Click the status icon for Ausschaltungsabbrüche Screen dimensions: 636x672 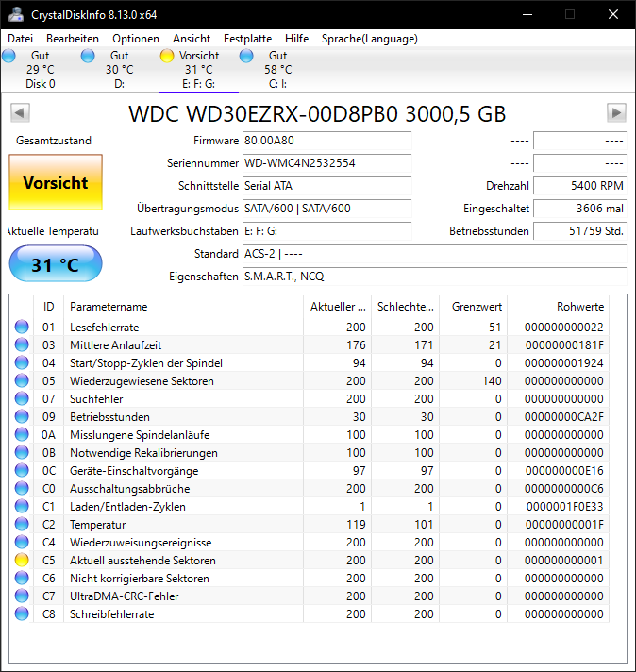click(22, 489)
